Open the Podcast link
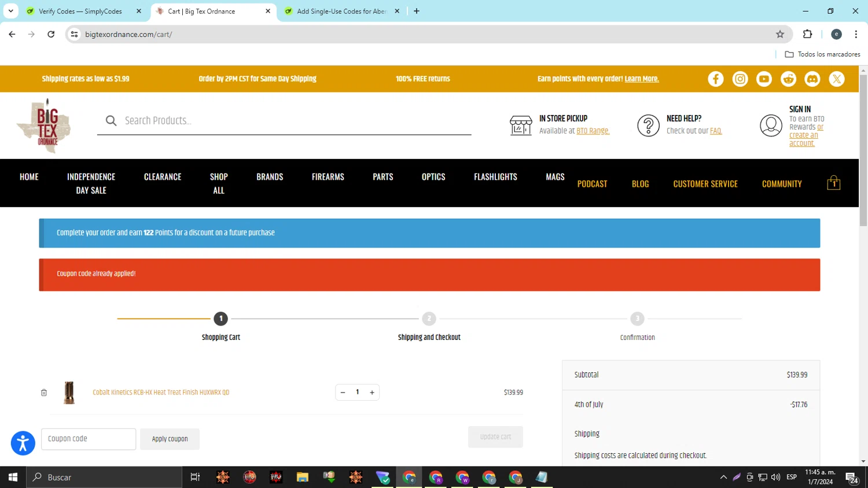868x488 pixels. click(x=593, y=184)
